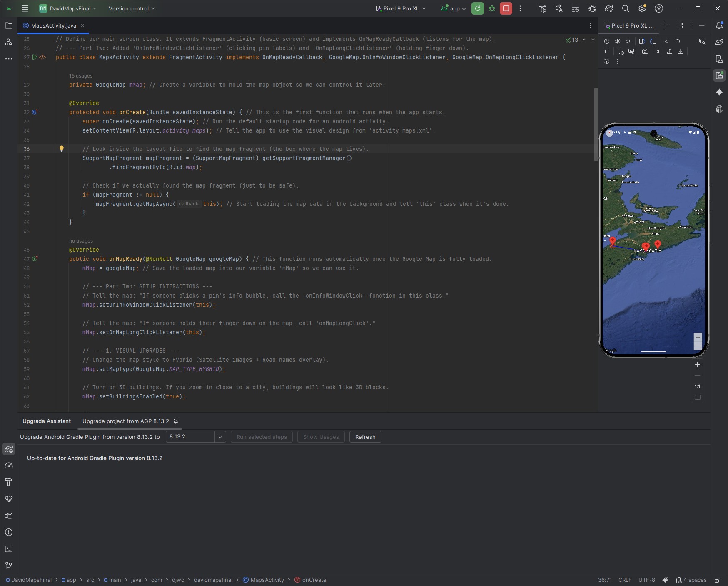Take a screenshot of the emulator screen
728x586 pixels.
click(646, 51)
